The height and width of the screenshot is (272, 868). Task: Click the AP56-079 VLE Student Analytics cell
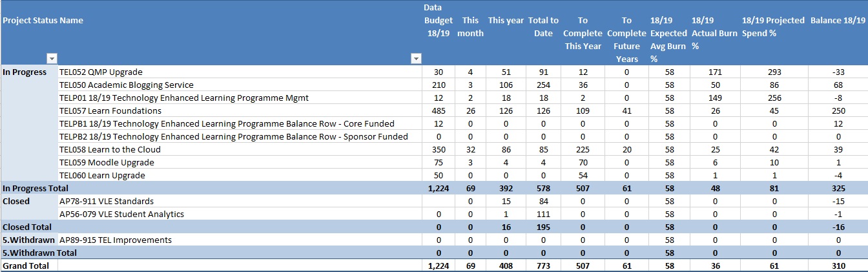coord(121,214)
